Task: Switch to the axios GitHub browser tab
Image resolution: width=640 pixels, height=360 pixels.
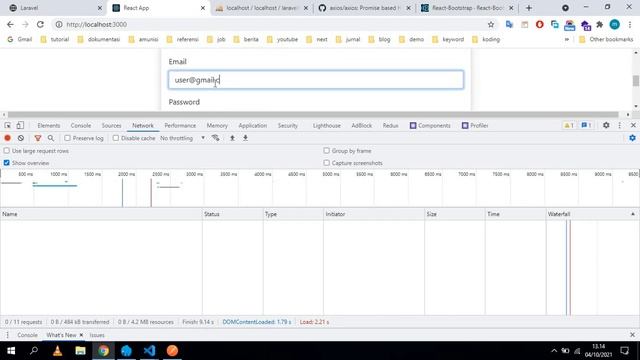Action: tap(364, 8)
